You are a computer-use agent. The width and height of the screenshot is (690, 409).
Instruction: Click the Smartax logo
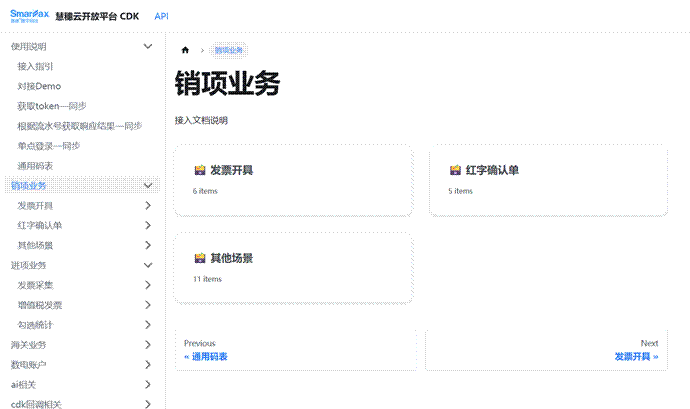[29, 16]
